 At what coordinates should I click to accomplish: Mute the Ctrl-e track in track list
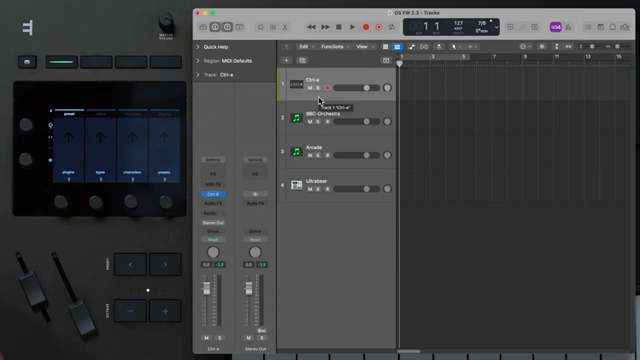click(310, 88)
